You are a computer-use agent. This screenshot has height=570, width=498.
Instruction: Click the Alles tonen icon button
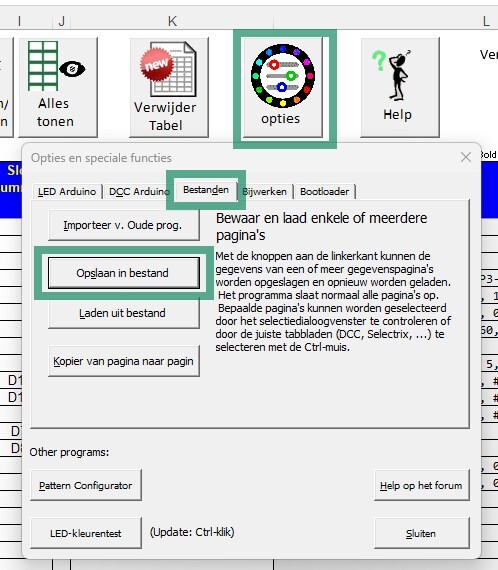(x=58, y=87)
